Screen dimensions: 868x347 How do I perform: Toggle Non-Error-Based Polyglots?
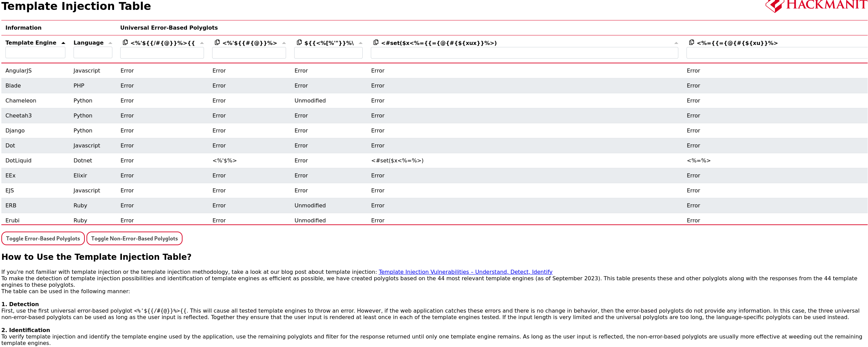tap(135, 238)
